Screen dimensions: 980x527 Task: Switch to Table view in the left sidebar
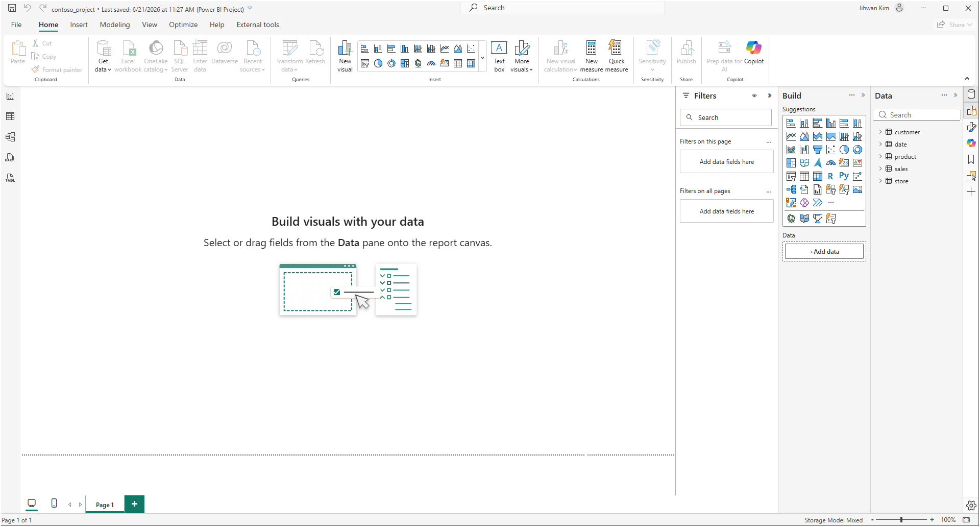pos(10,116)
